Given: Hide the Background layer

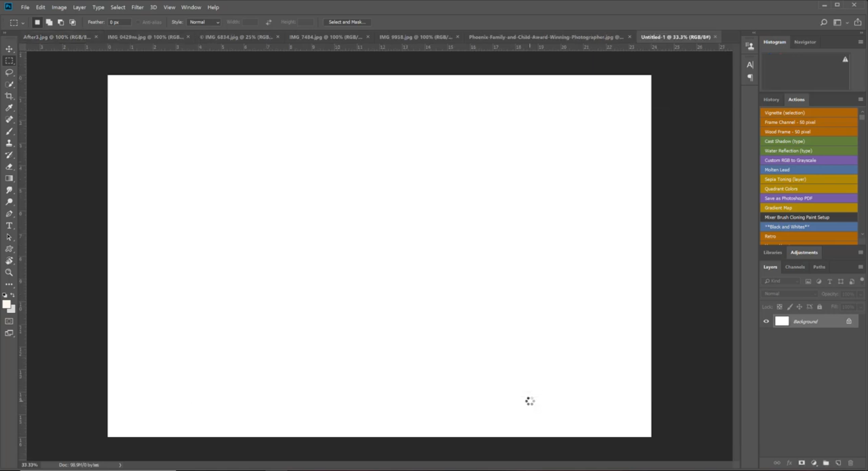Looking at the screenshot, I should pyautogui.click(x=766, y=321).
